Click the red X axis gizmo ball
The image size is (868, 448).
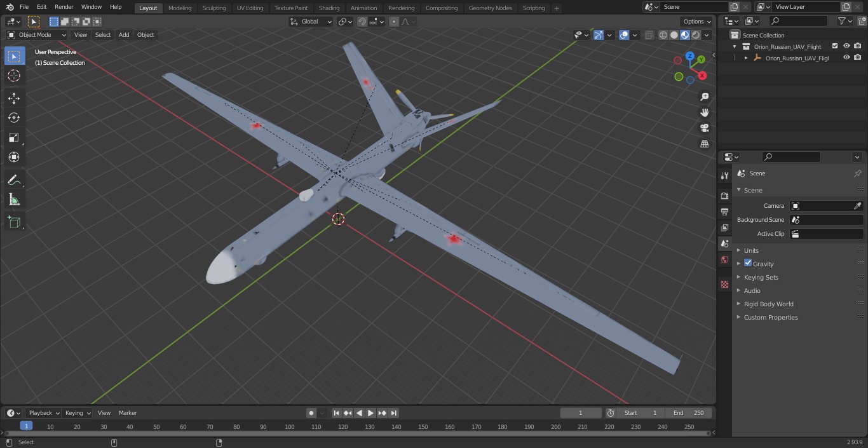tap(702, 76)
